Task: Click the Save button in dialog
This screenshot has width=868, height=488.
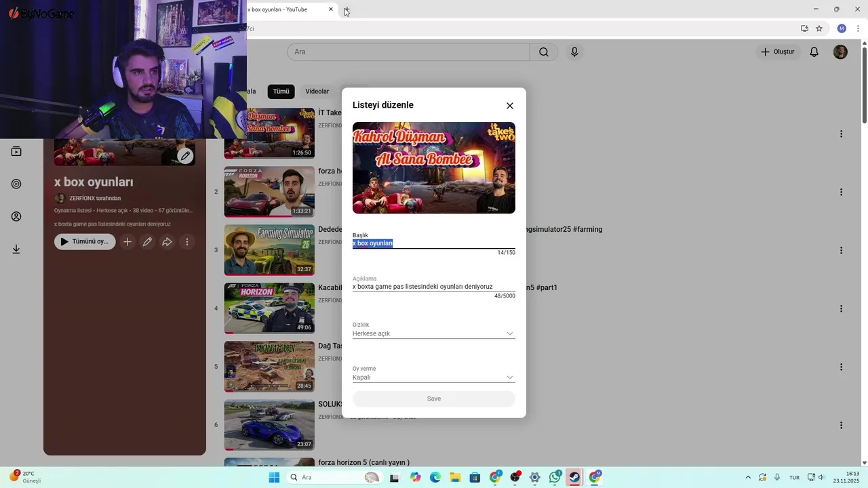Action: (434, 399)
